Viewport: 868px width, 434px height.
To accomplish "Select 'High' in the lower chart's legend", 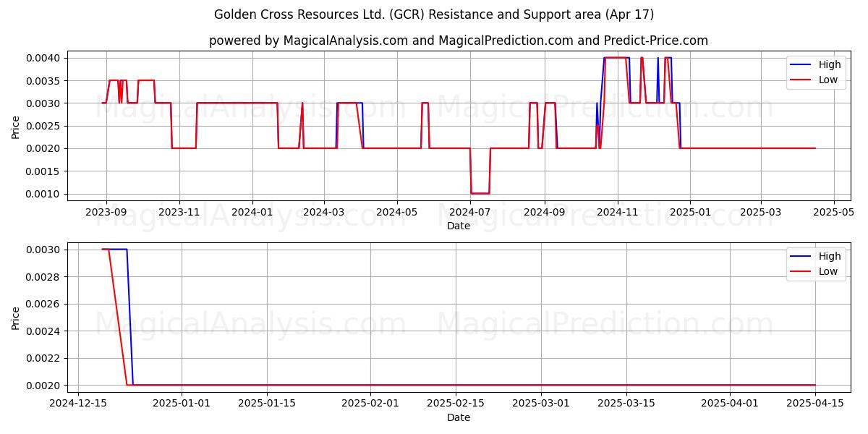I will (830, 257).
